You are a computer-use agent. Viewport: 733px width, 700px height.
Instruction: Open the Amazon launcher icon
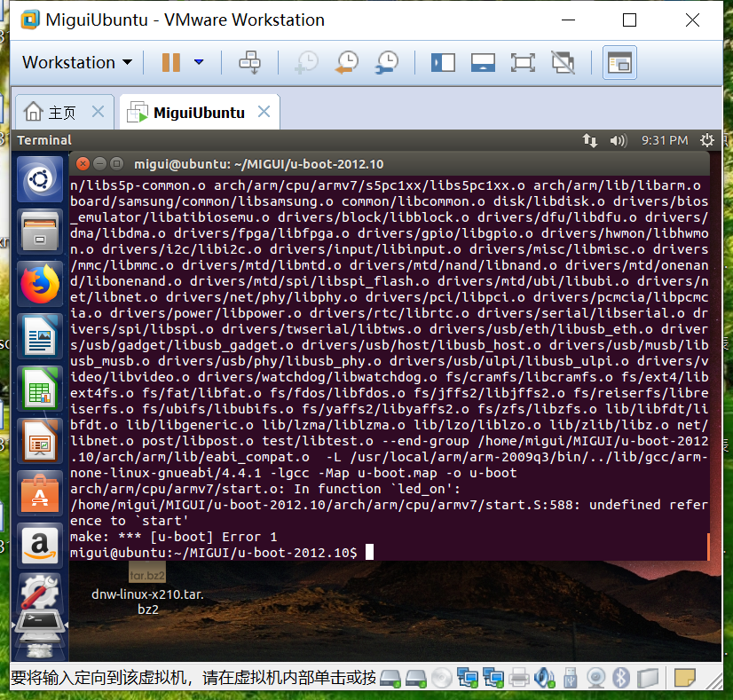click(x=40, y=546)
